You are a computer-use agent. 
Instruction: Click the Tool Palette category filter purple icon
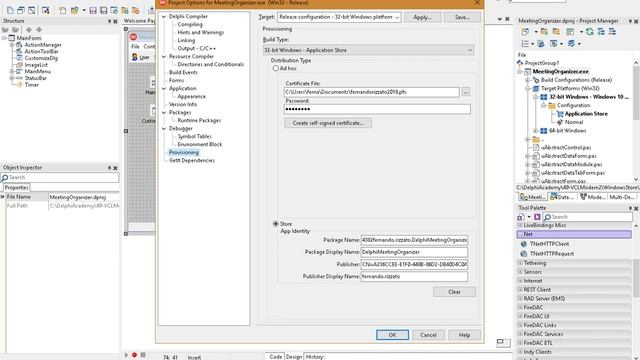[537, 217]
